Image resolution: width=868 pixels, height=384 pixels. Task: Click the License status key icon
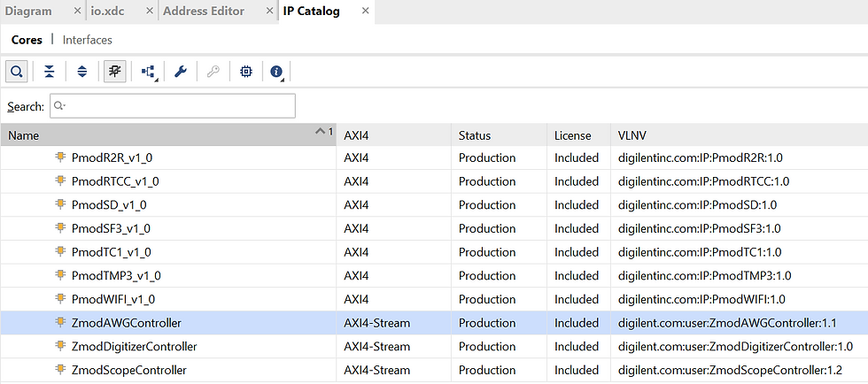click(x=213, y=72)
